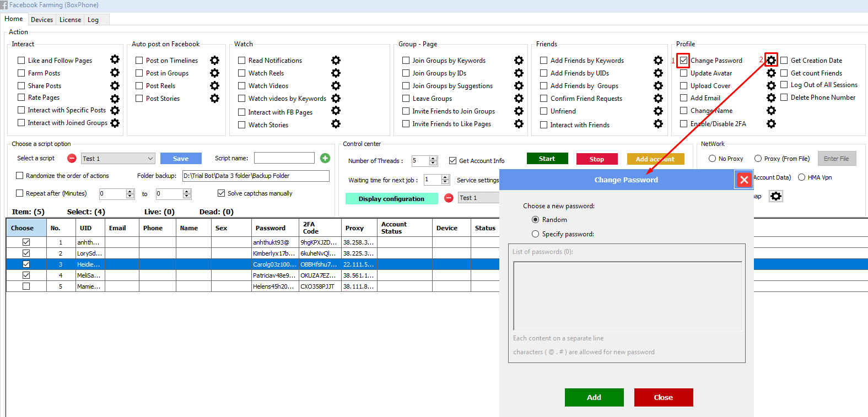The width and height of the screenshot is (868, 417).
Task: Enable Like and Follow Pages checkbox
Action: click(x=21, y=60)
